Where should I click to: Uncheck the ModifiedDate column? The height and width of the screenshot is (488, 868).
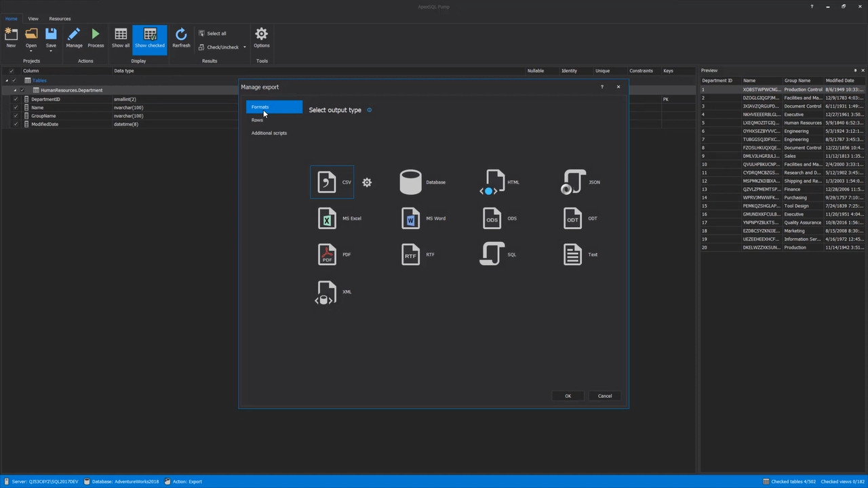[15, 124]
